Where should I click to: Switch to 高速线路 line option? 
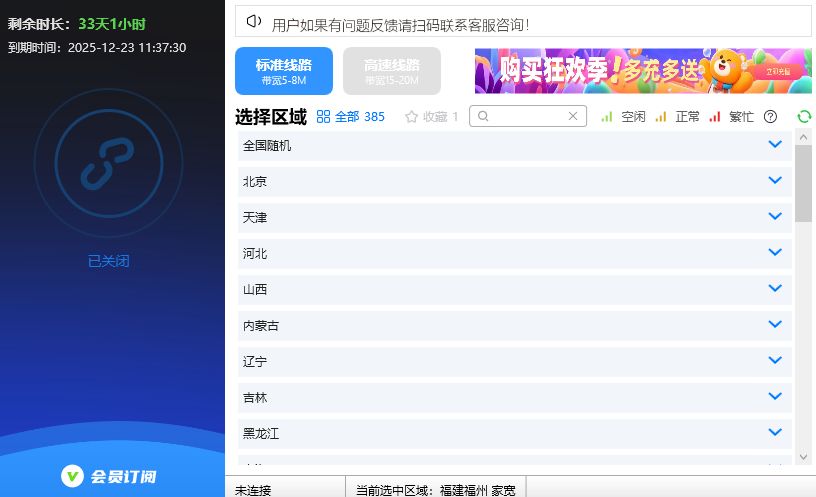[391, 71]
